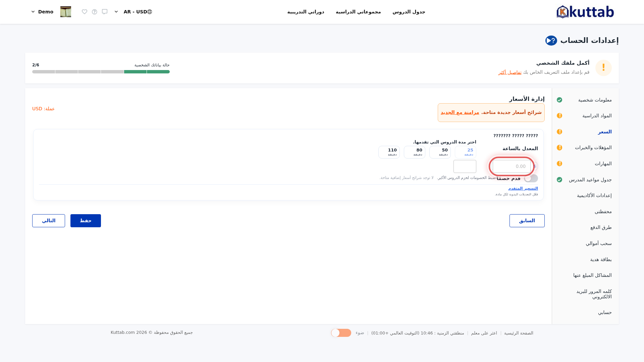
Task: Click the Demo profile avatar image
Action: tap(66, 12)
